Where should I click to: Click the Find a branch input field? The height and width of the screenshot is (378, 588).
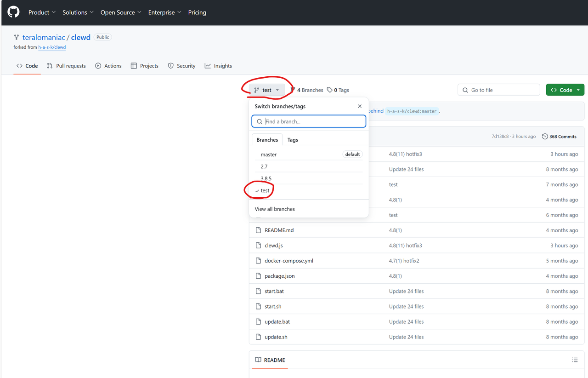(x=309, y=121)
